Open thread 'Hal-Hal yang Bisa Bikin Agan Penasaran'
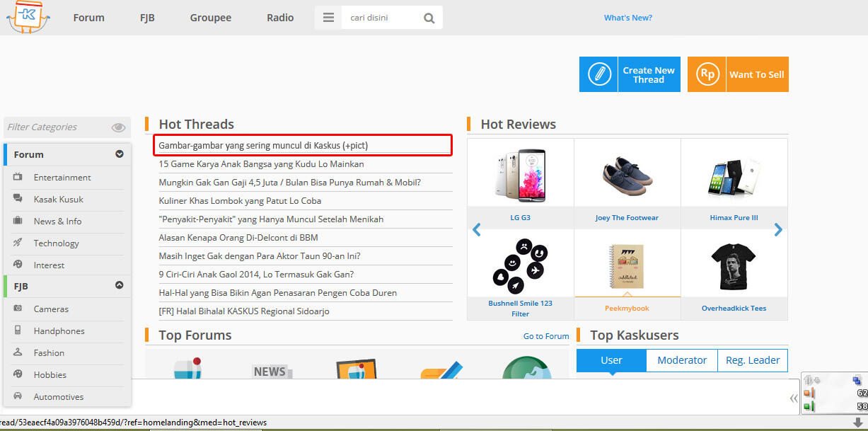 278,292
